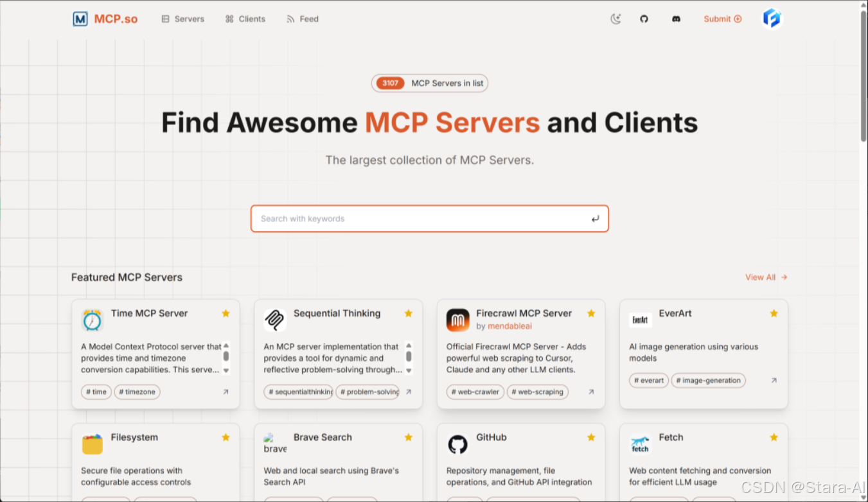Click the EverArt logo icon

click(x=641, y=320)
